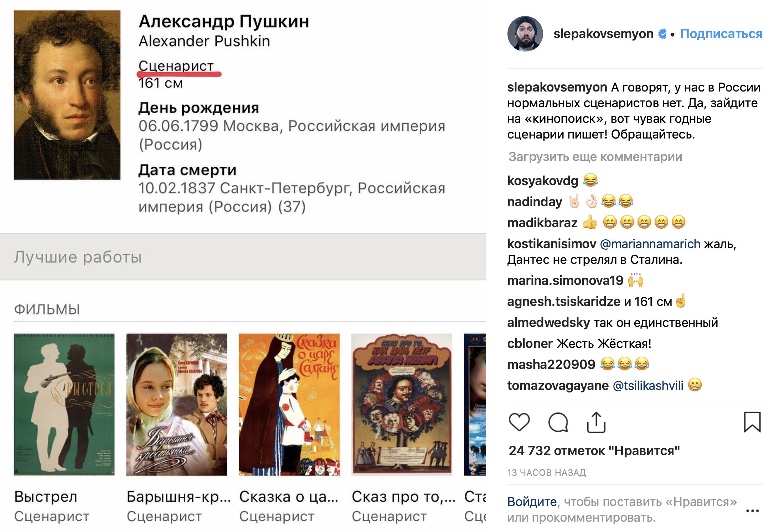Open comments with the speech bubble icon
This screenshot has height=532, width=784.
coord(558,422)
